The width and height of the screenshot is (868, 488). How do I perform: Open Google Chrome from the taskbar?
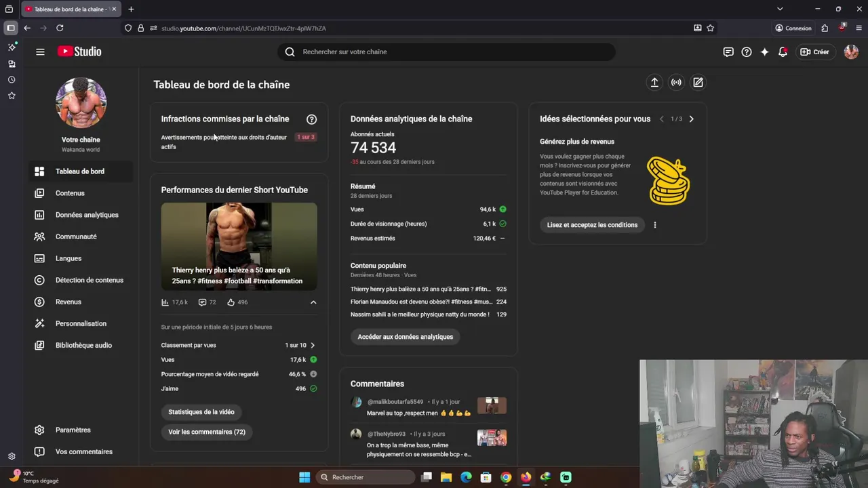click(x=506, y=477)
